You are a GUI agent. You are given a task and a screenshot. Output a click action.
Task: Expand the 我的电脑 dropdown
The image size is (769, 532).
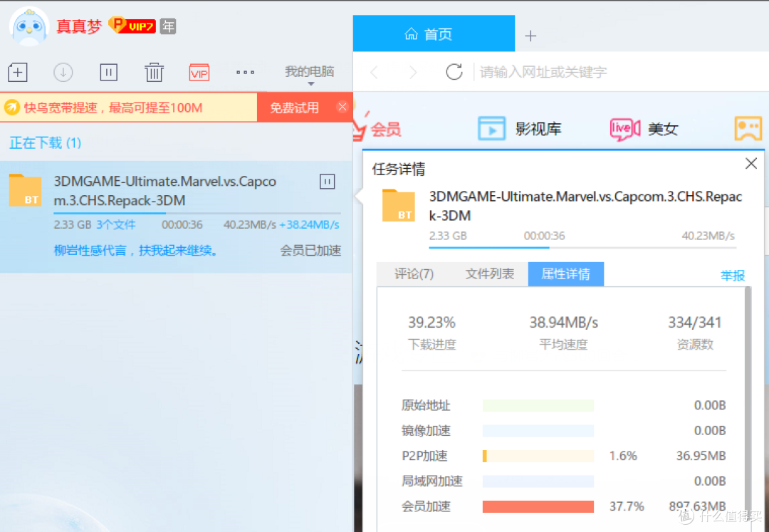coord(310,73)
